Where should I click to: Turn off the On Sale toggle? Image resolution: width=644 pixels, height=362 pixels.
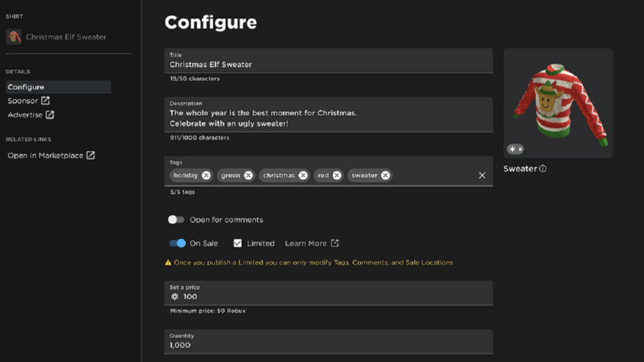coord(177,243)
